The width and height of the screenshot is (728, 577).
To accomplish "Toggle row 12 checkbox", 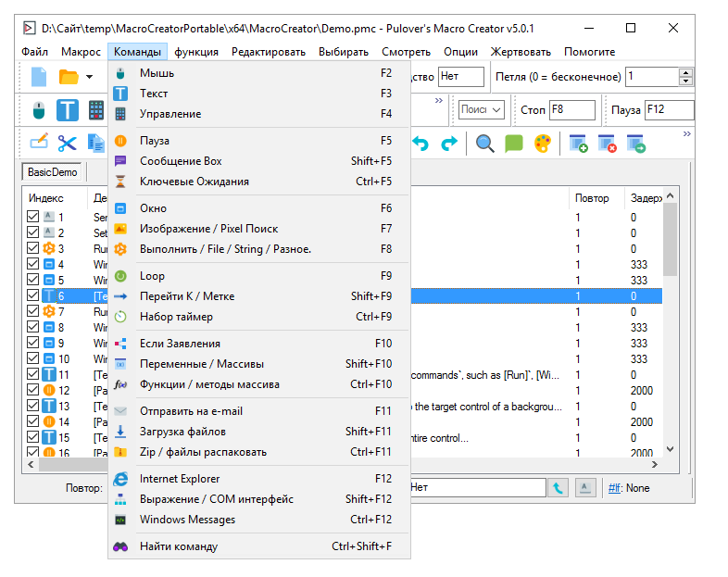I will point(33,390).
